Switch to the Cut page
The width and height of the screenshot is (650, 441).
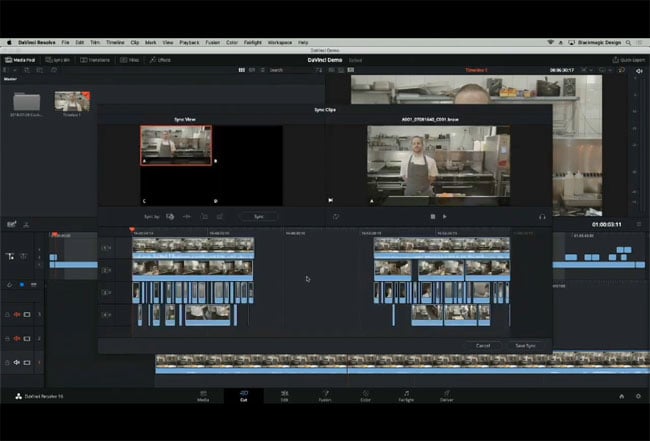coord(244,396)
